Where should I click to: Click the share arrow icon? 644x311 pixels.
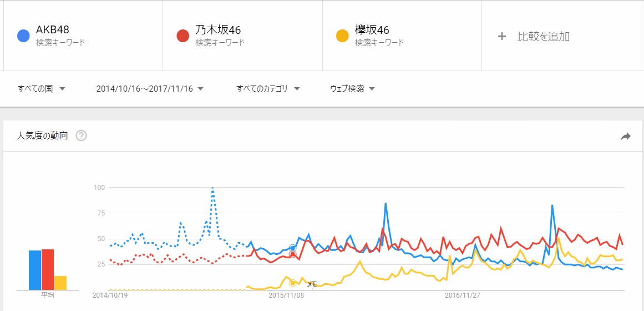pos(626,136)
